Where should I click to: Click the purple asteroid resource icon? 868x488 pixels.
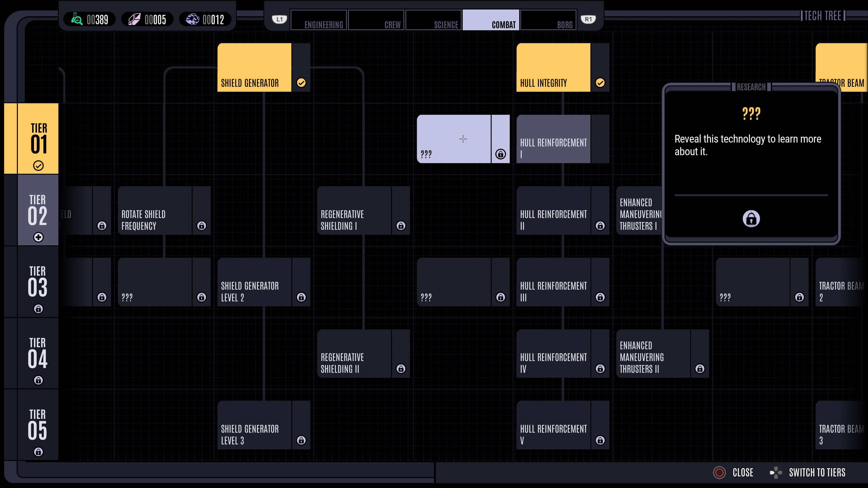[192, 19]
